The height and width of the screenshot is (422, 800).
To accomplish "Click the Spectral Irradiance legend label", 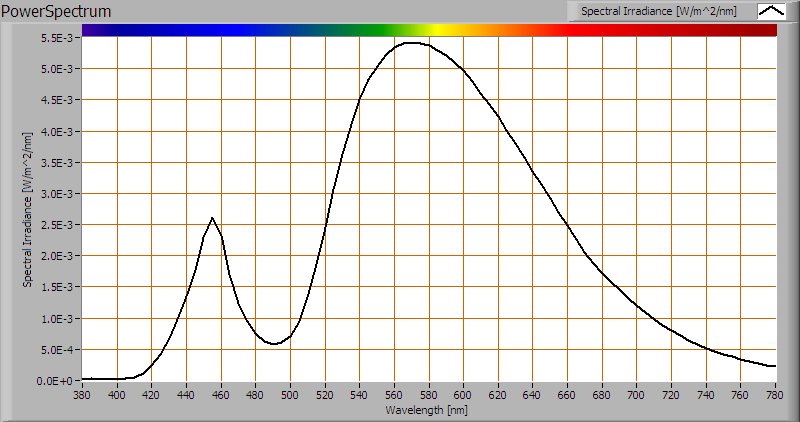I will pos(659,11).
